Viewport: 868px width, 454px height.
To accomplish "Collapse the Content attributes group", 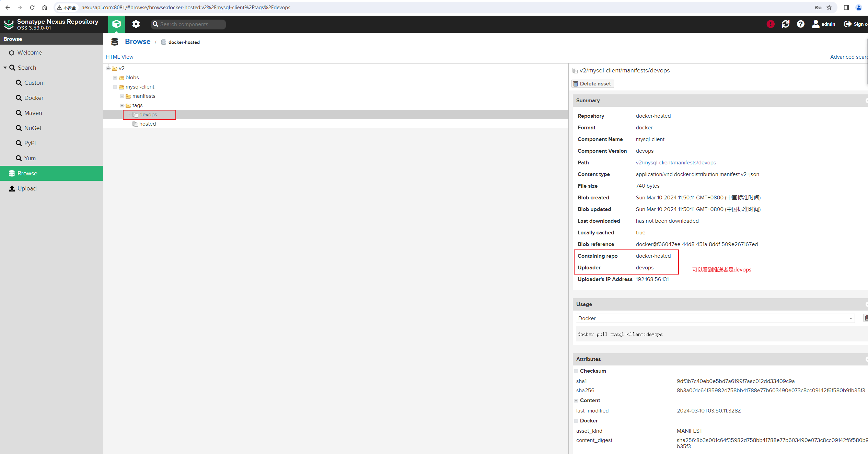I will [x=576, y=400].
